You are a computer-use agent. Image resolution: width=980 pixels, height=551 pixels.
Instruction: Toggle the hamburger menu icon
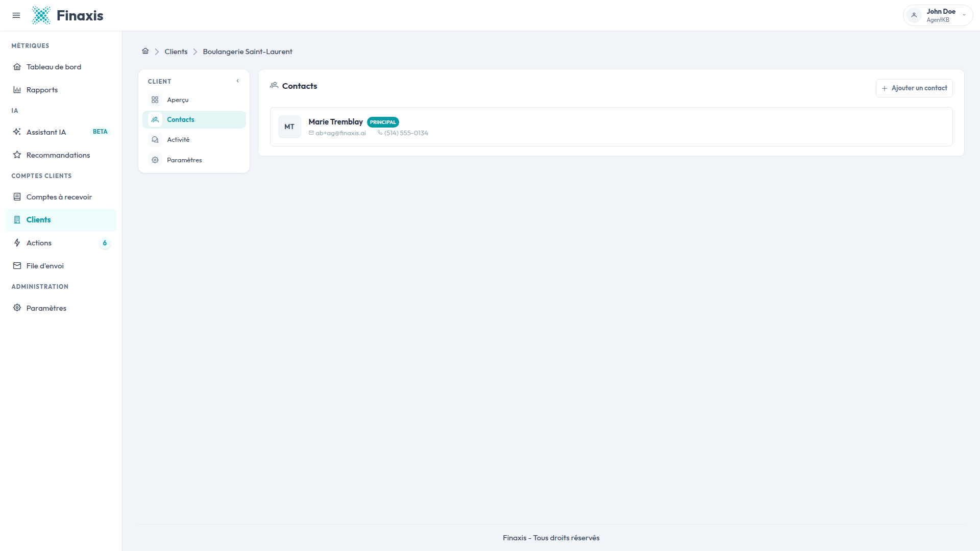click(16, 15)
